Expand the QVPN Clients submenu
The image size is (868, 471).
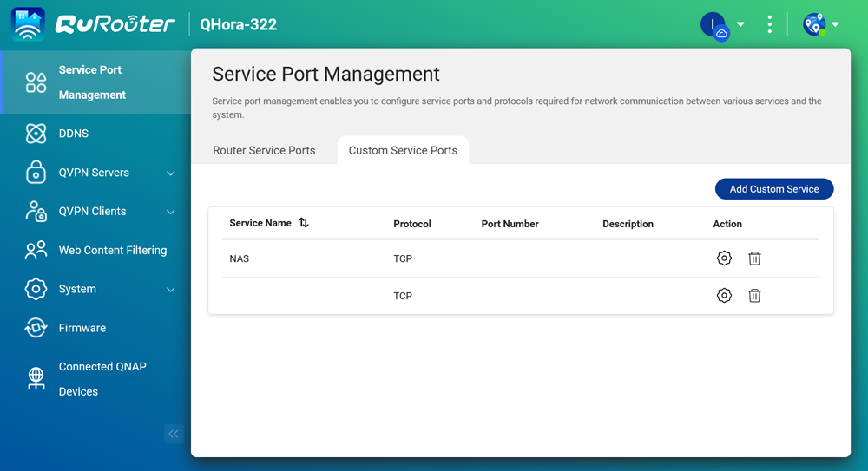171,212
